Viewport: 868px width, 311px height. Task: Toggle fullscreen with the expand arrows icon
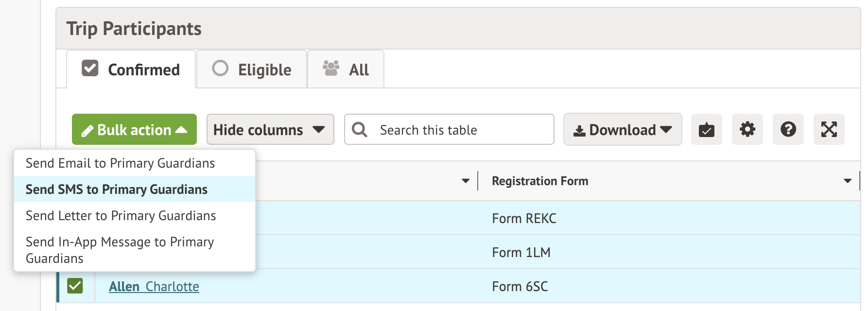[829, 130]
